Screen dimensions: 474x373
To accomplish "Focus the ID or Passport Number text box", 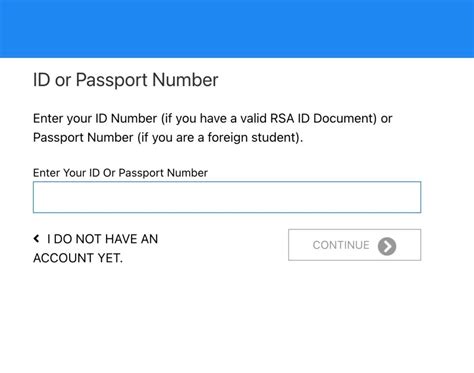I will [x=227, y=197].
